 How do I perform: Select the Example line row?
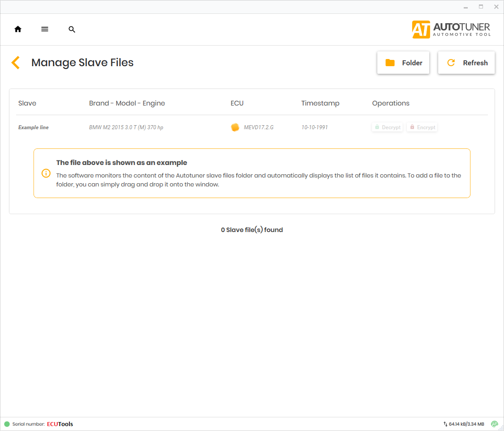pyautogui.click(x=34, y=127)
